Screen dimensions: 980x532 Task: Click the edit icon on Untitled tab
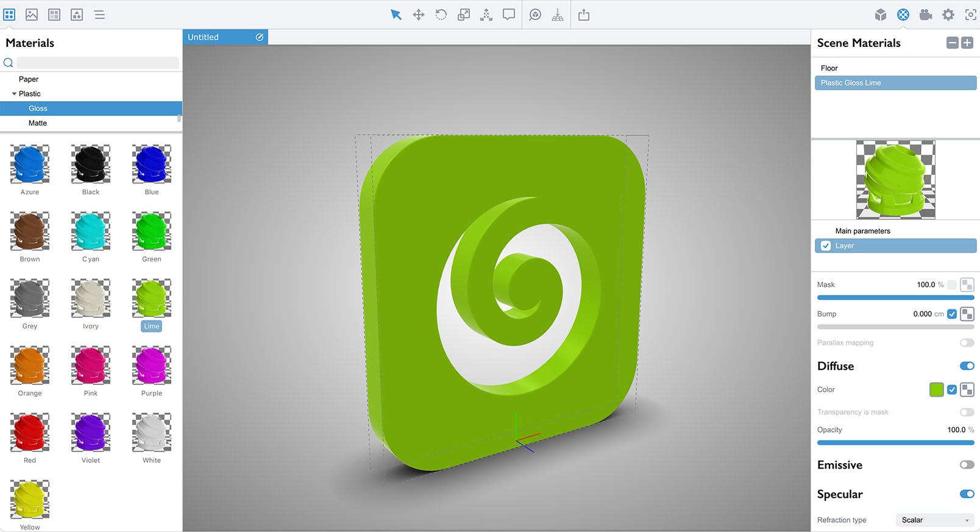(260, 37)
